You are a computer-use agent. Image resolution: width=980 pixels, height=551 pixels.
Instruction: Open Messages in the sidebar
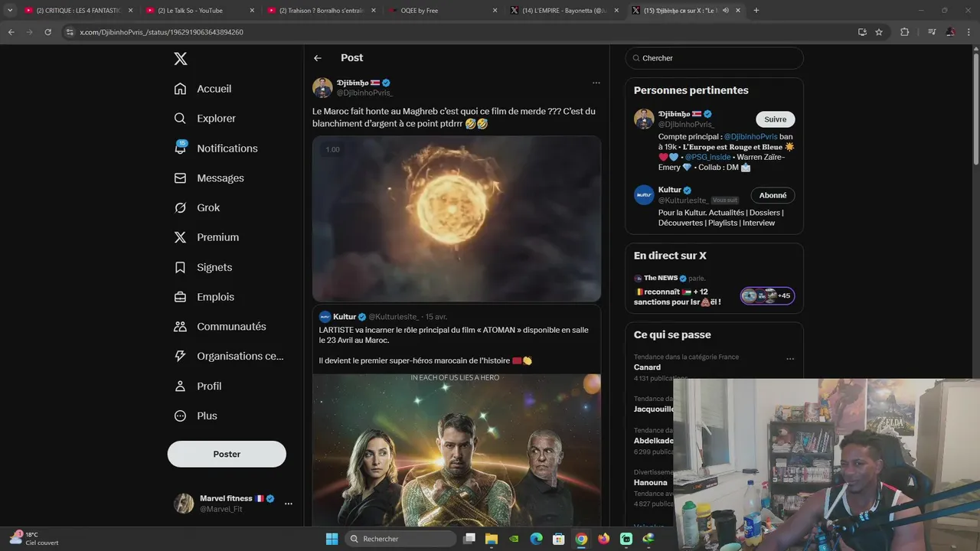pos(209,178)
